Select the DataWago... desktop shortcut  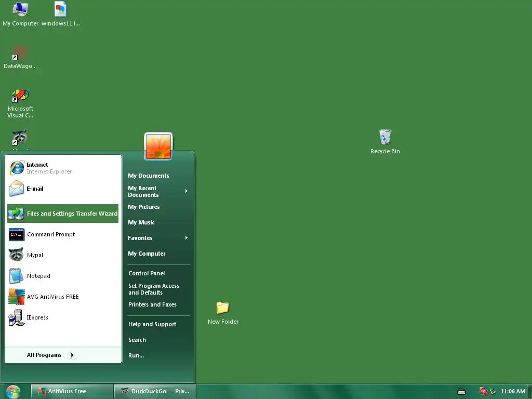(20, 57)
